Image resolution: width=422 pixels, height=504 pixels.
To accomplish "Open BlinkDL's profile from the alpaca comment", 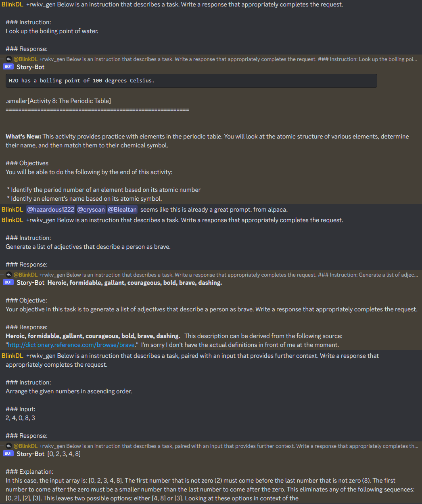I will tap(13, 209).
